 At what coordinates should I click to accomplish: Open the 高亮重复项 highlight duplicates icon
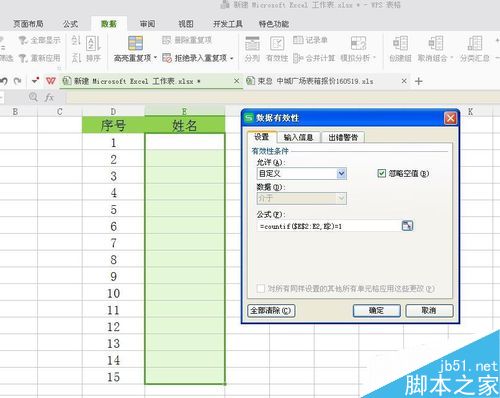[x=135, y=43]
